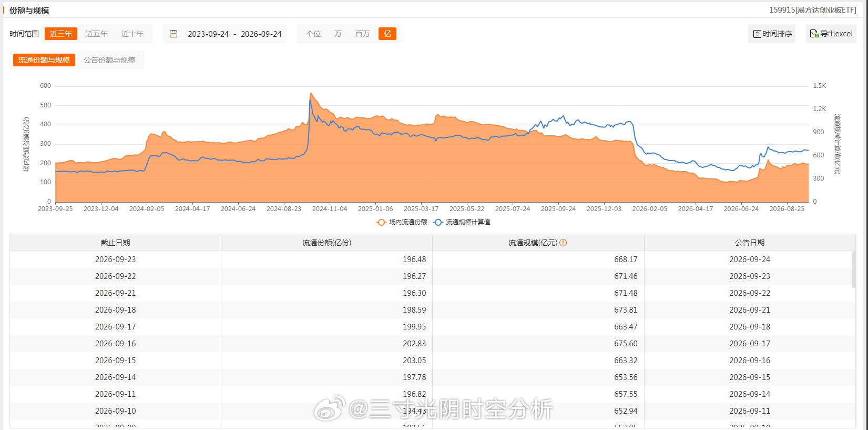Click the 199.95 share value cell
Image resolution: width=868 pixels, height=430 pixels.
(327, 327)
